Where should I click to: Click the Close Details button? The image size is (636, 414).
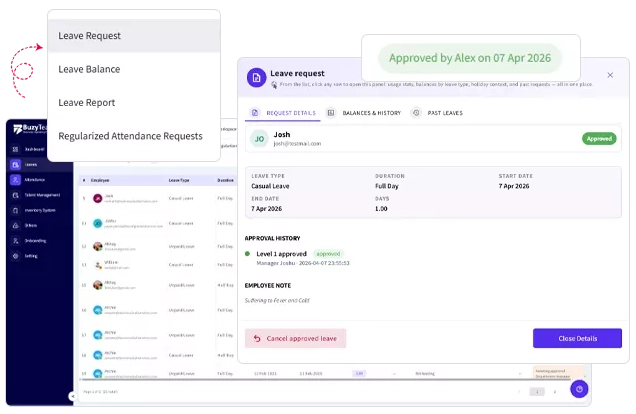click(x=577, y=339)
